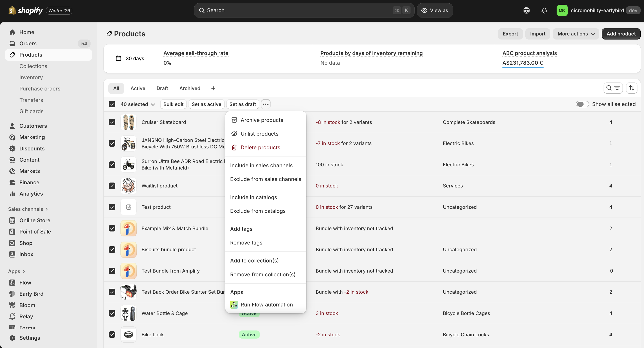Open the More actions dropdown

pos(575,34)
